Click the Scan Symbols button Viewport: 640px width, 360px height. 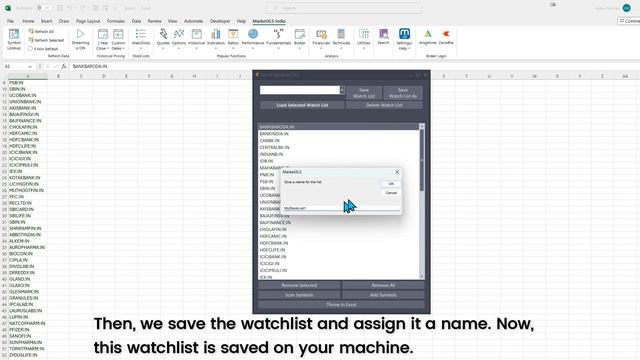pyautogui.click(x=299, y=295)
